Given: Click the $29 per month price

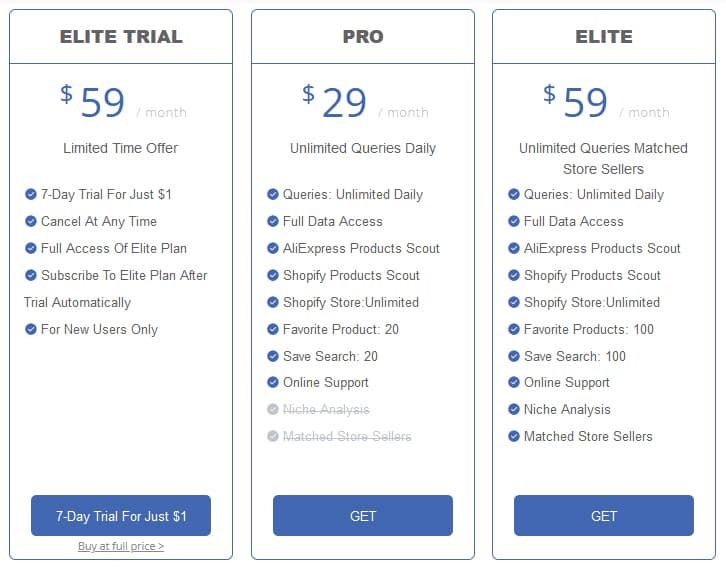Looking at the screenshot, I should point(365,102).
